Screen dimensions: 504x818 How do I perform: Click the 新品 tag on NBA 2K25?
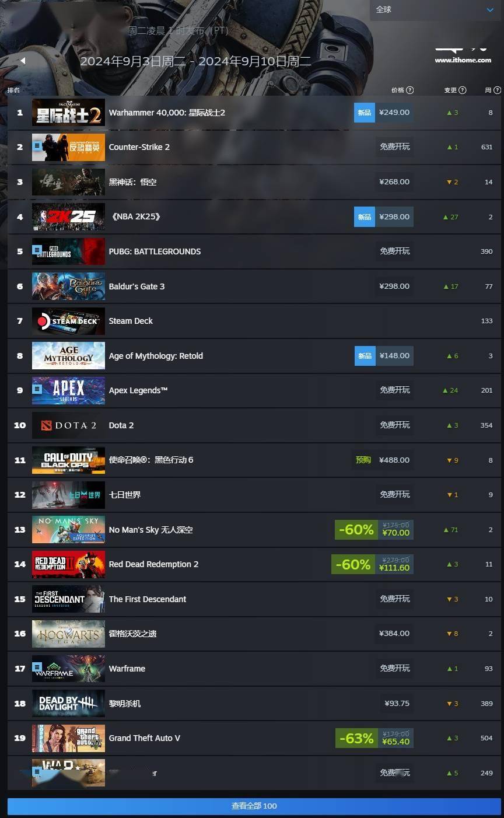[x=365, y=216]
